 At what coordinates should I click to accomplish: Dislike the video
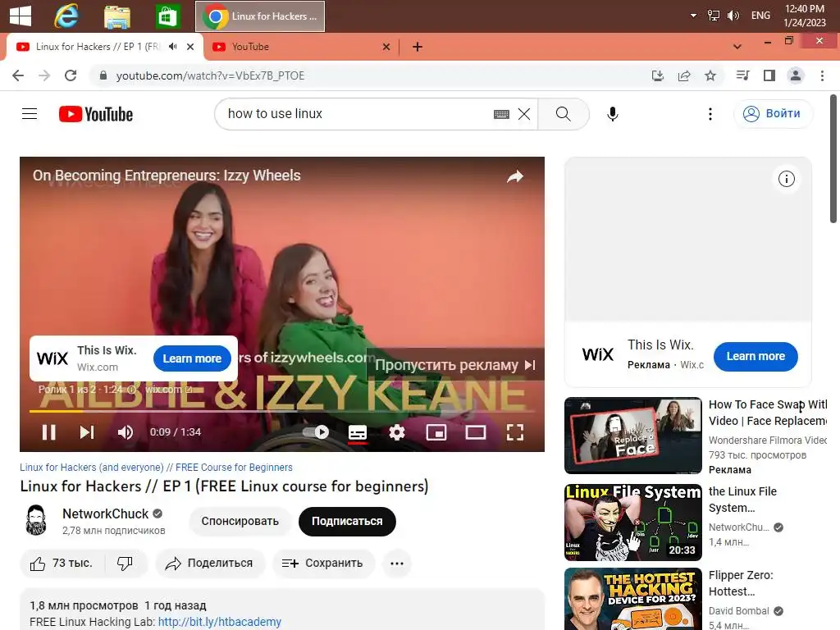125,563
